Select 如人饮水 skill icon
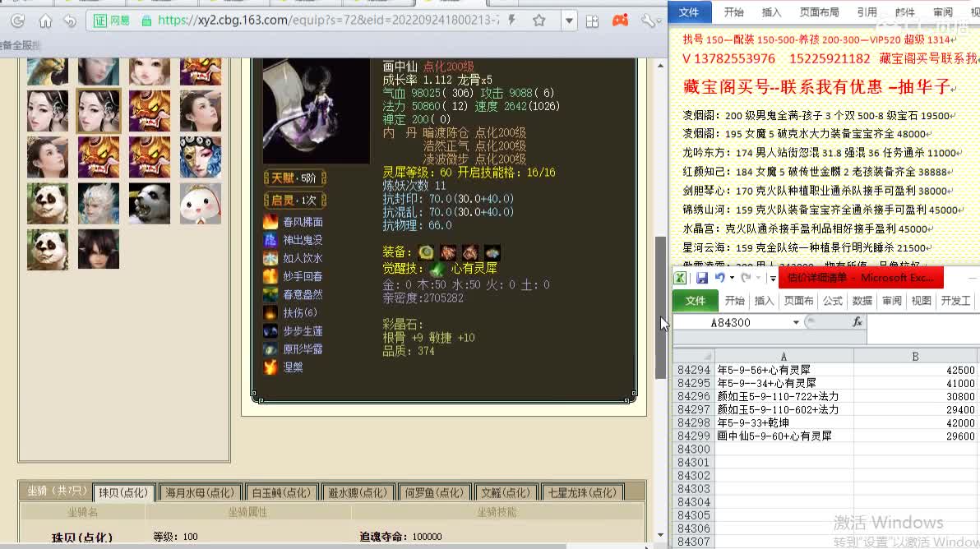This screenshot has height=549, width=980. pos(270,258)
